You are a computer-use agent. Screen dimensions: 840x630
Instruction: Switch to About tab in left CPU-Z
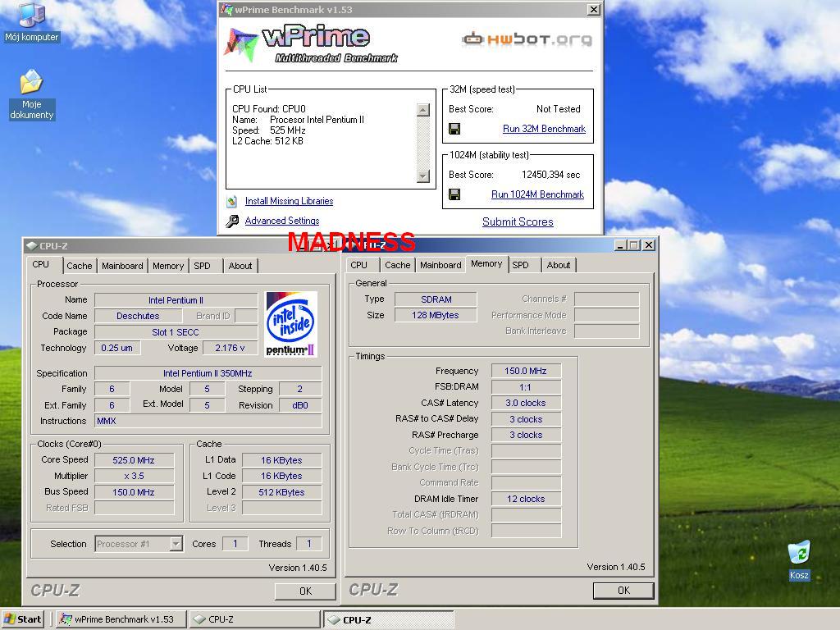pos(240,266)
